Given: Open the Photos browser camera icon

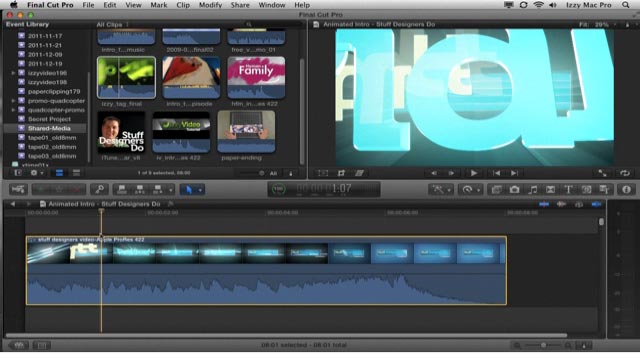Looking at the screenshot, I should coord(514,189).
